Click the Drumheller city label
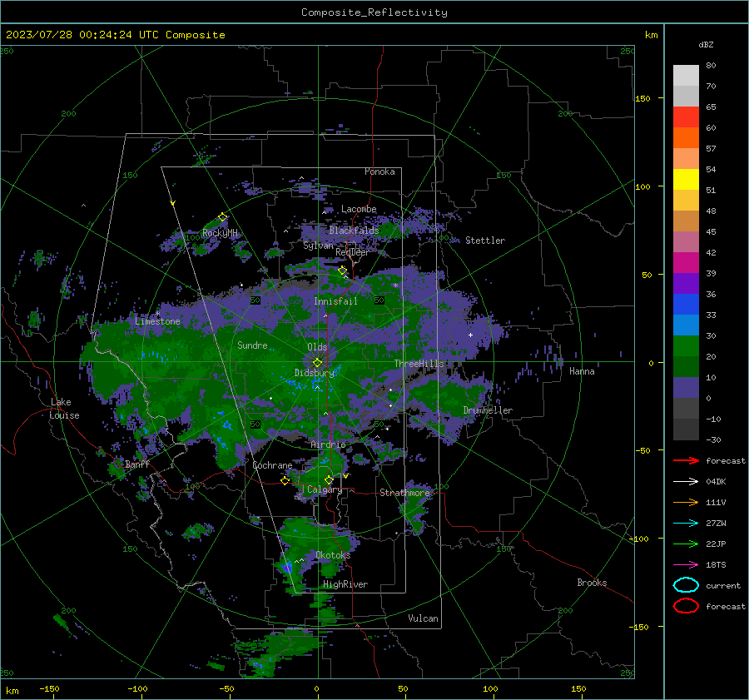This screenshot has height=700, width=749. coord(488,410)
